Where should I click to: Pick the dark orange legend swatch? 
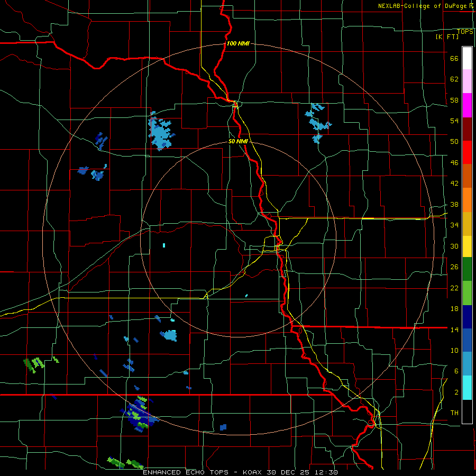pos(467,176)
